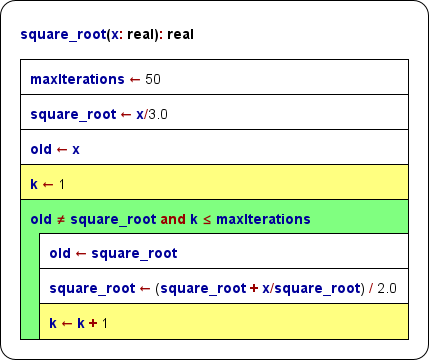Select the yellow 'k ← 1' instruction

pos(214,182)
